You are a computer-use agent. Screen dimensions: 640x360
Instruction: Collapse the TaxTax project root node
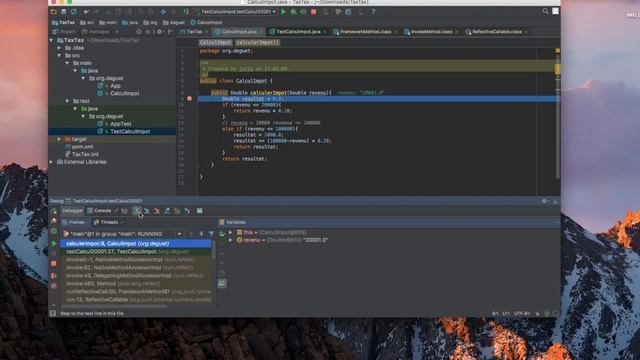[x=51, y=40]
